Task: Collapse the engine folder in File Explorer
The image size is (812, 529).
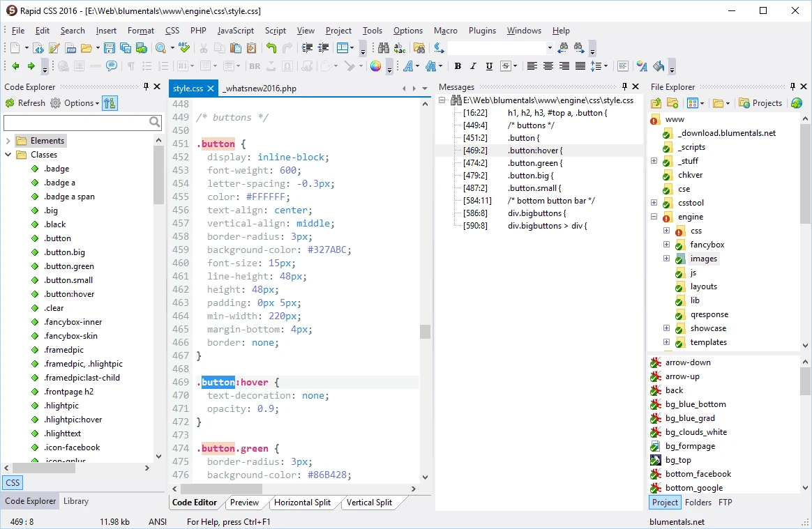Action: pyautogui.click(x=654, y=217)
